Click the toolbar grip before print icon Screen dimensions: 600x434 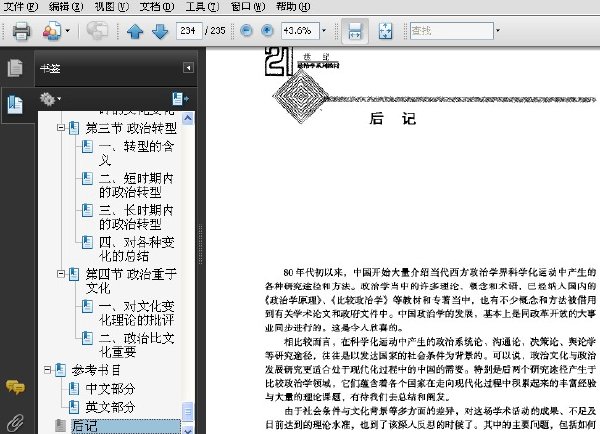click(4, 31)
